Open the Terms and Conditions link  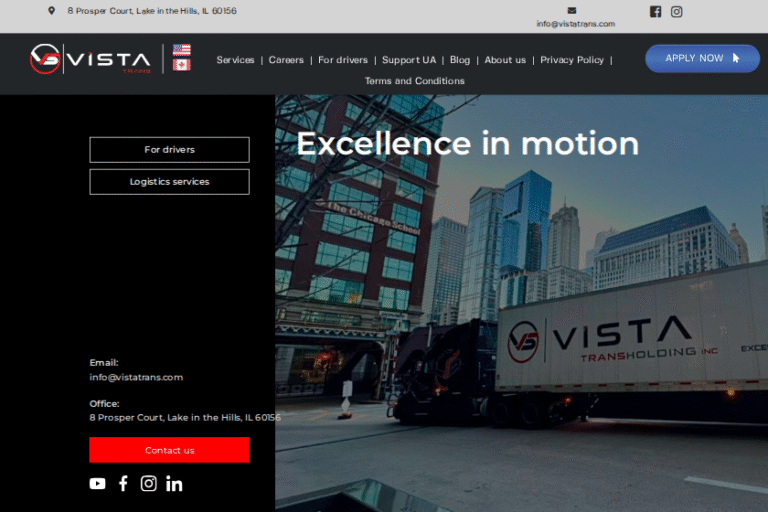pos(414,81)
